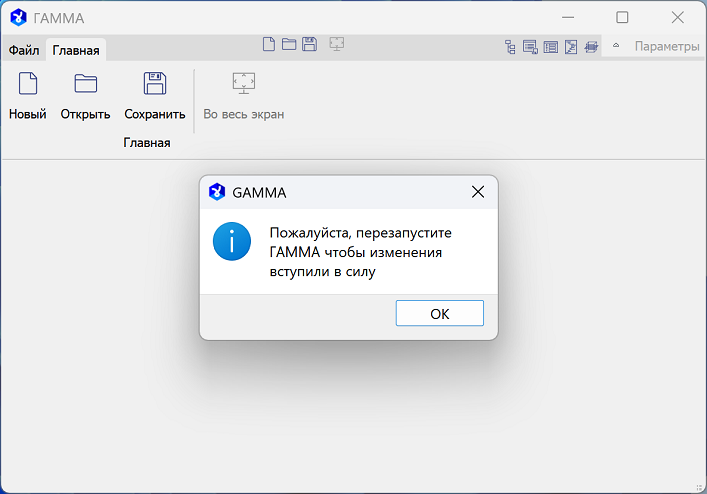This screenshot has width=707, height=494.
Task: Click small fullscreen icon in quick access bar
Action: pos(337,44)
